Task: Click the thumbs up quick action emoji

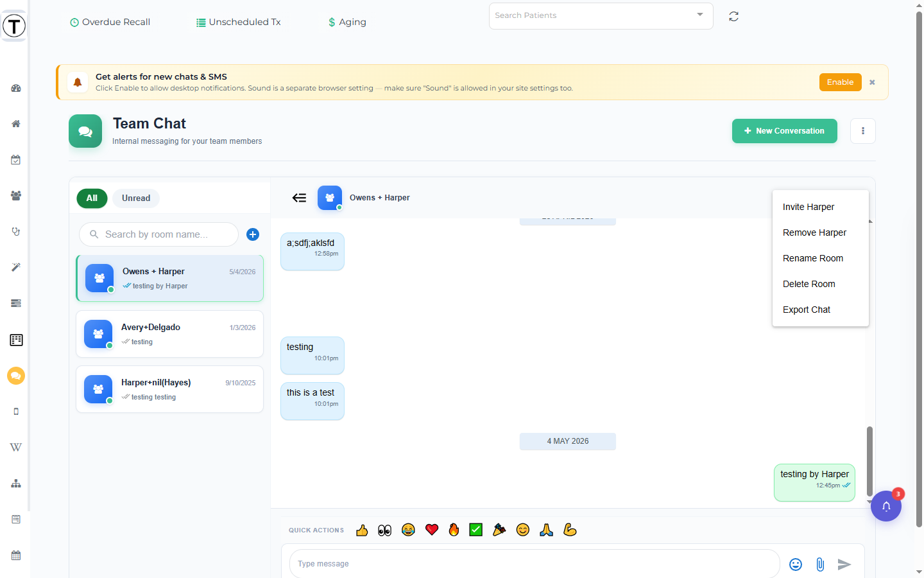Action: click(x=362, y=530)
